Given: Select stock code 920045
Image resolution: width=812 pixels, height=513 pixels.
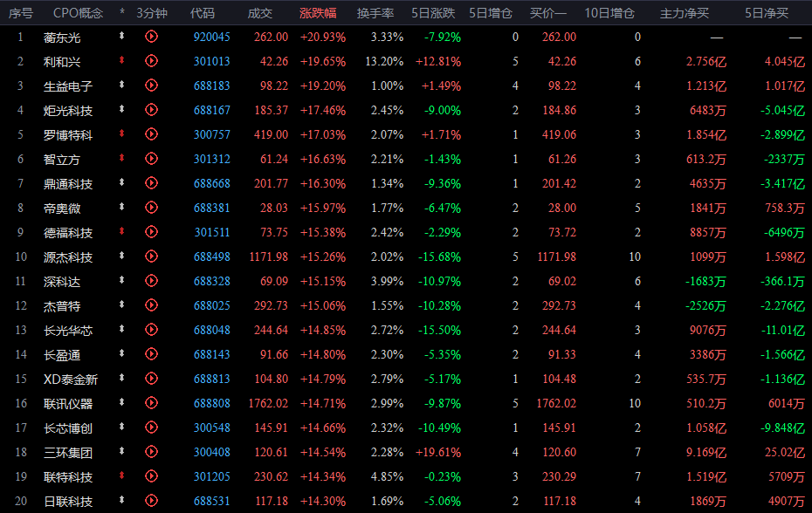Looking at the screenshot, I should (212, 37).
